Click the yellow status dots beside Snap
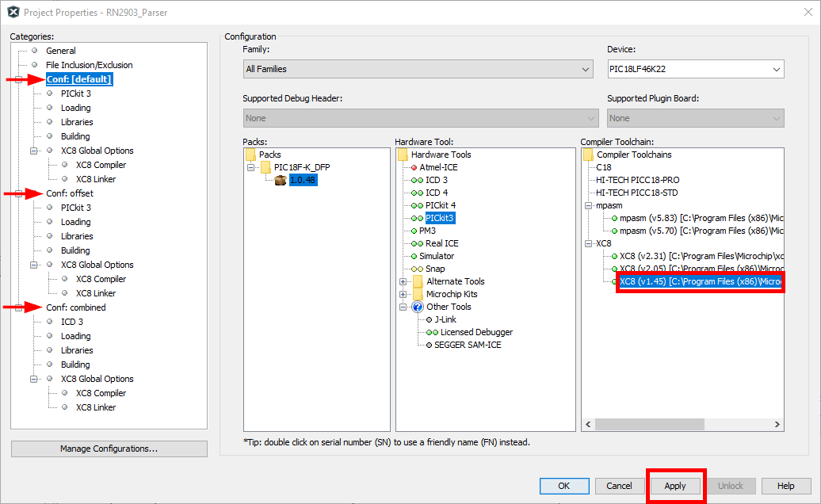Image resolution: width=821 pixels, height=504 pixels. coord(418,269)
